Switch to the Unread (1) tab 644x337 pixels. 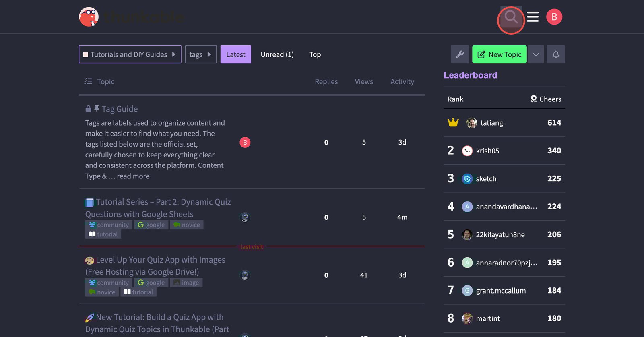pyautogui.click(x=277, y=54)
